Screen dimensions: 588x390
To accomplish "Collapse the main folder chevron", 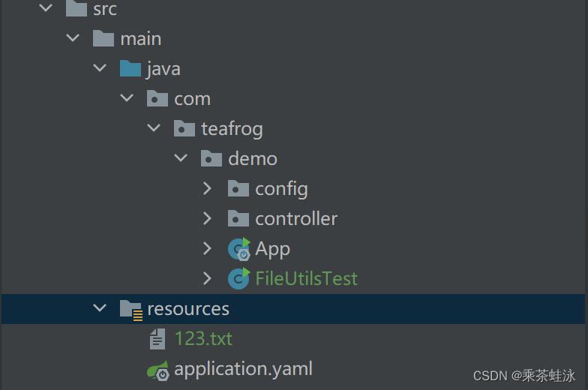I will 73,37.
